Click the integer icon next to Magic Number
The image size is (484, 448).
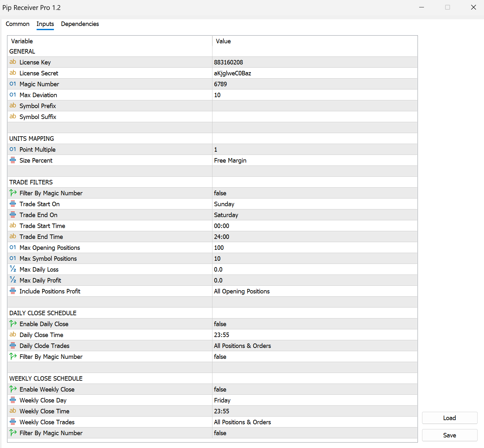(x=13, y=84)
